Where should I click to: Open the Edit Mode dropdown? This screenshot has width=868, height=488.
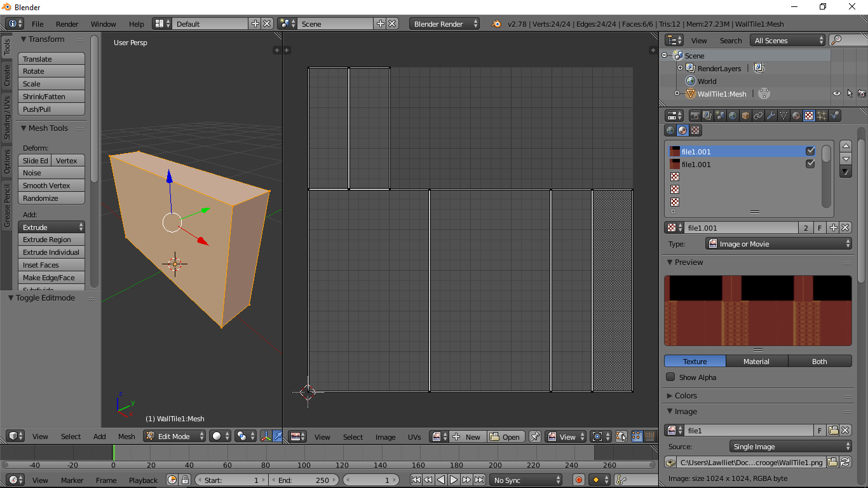coord(175,437)
